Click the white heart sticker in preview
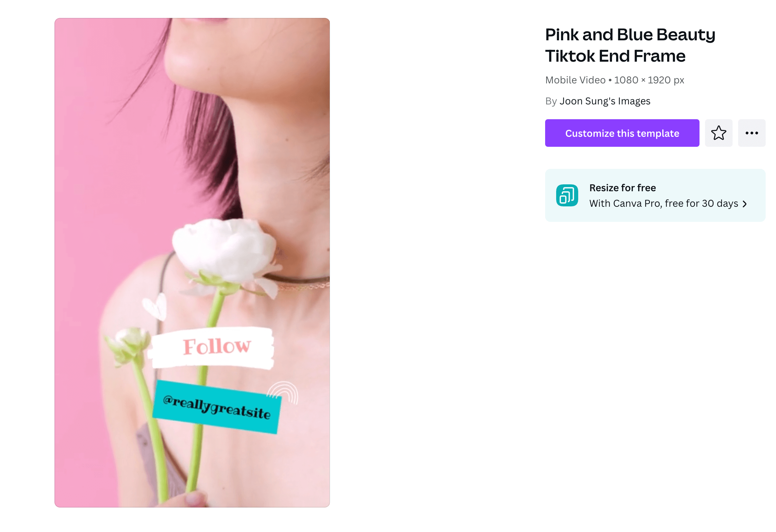The height and width of the screenshot is (532, 776). [x=155, y=306]
